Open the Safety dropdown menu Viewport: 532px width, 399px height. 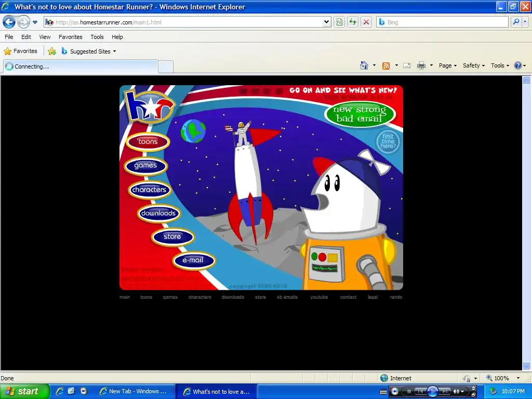tap(474, 66)
